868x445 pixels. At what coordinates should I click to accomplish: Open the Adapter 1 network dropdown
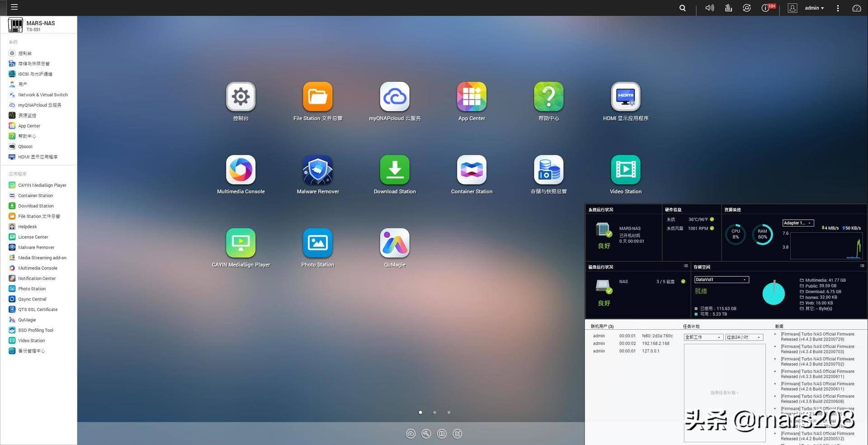coord(798,223)
